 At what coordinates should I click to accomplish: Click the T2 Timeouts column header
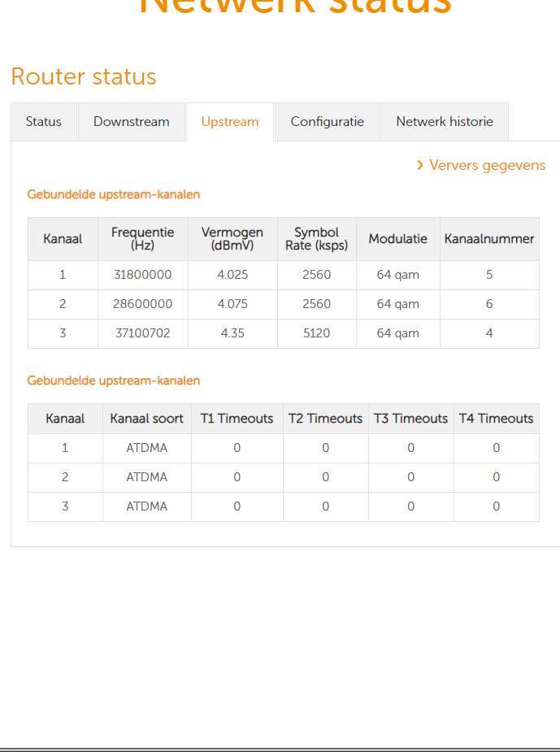326,419
